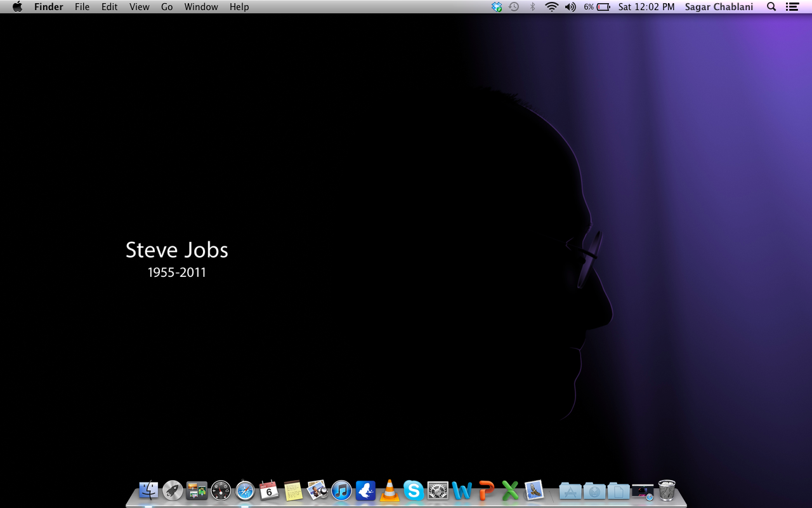Open the Notification Center list icon

pos(792,7)
